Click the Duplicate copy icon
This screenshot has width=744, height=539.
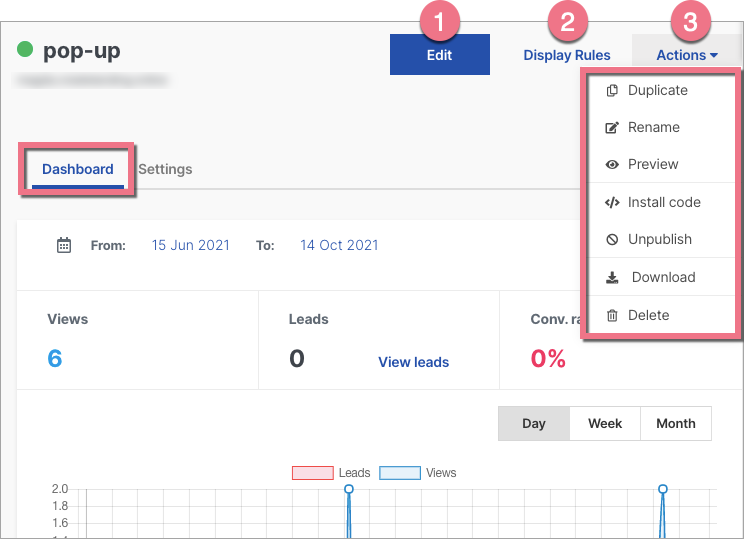tap(612, 90)
